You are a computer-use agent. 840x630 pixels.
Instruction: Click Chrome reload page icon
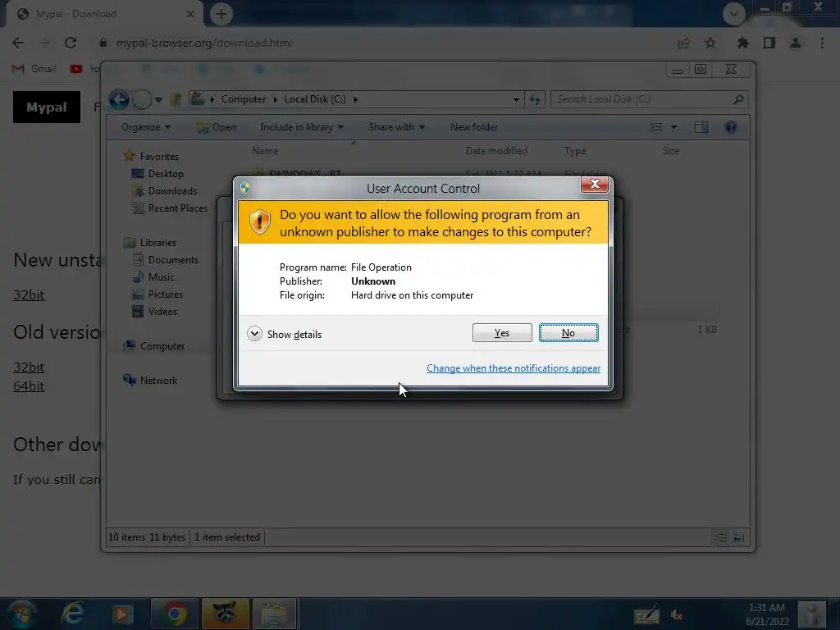(x=71, y=43)
